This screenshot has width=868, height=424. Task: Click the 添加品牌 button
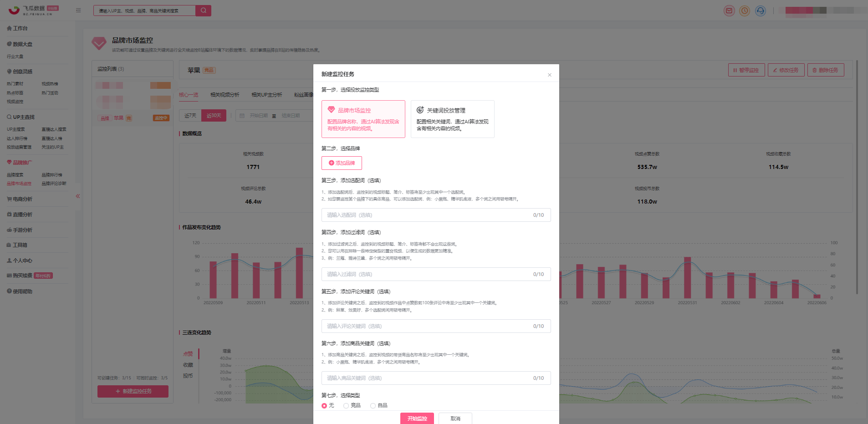[x=342, y=163]
